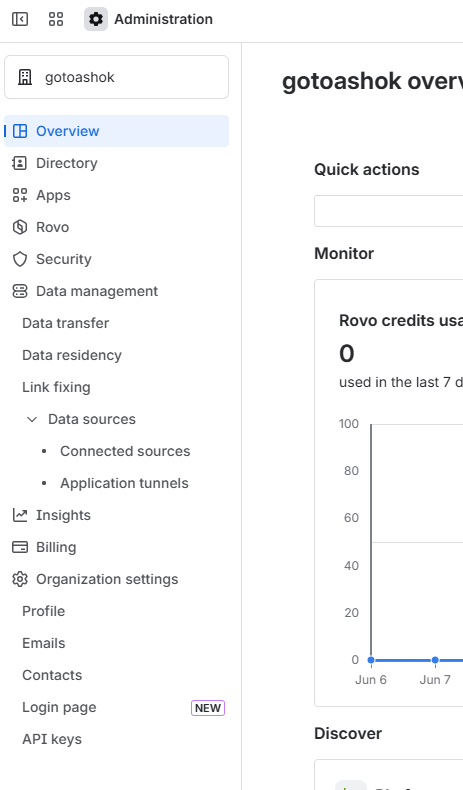
Task: Click the Quick actions search field
Action: 388,211
